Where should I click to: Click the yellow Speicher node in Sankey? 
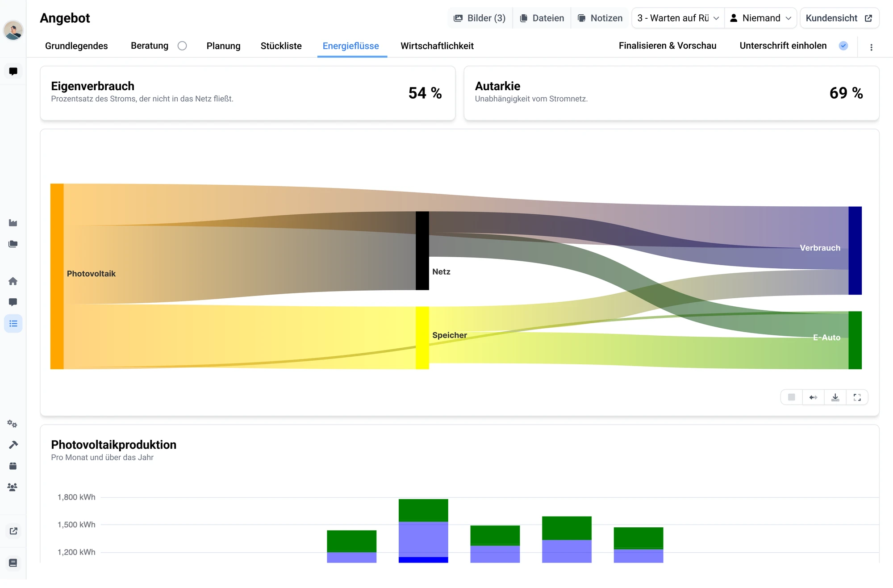(422, 338)
